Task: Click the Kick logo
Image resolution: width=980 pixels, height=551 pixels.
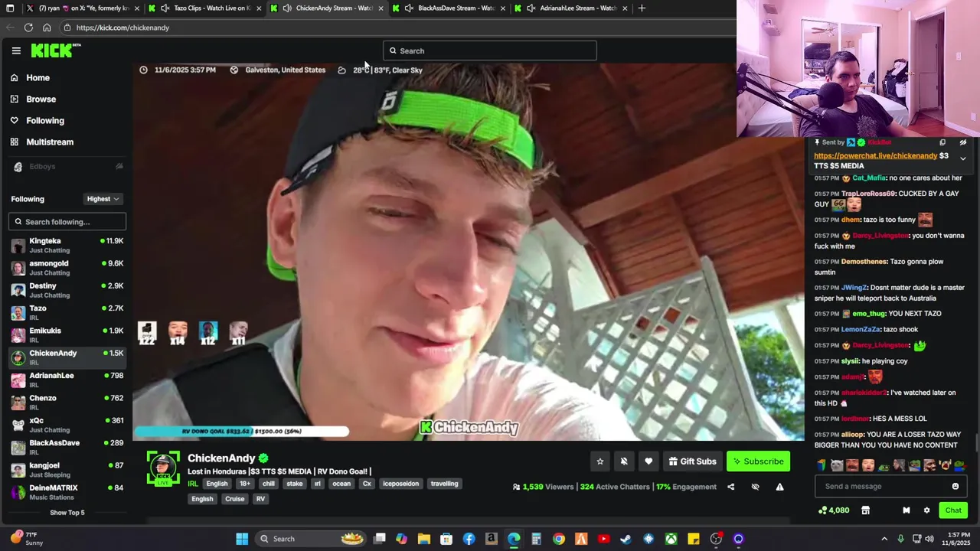Action: pos(55,51)
